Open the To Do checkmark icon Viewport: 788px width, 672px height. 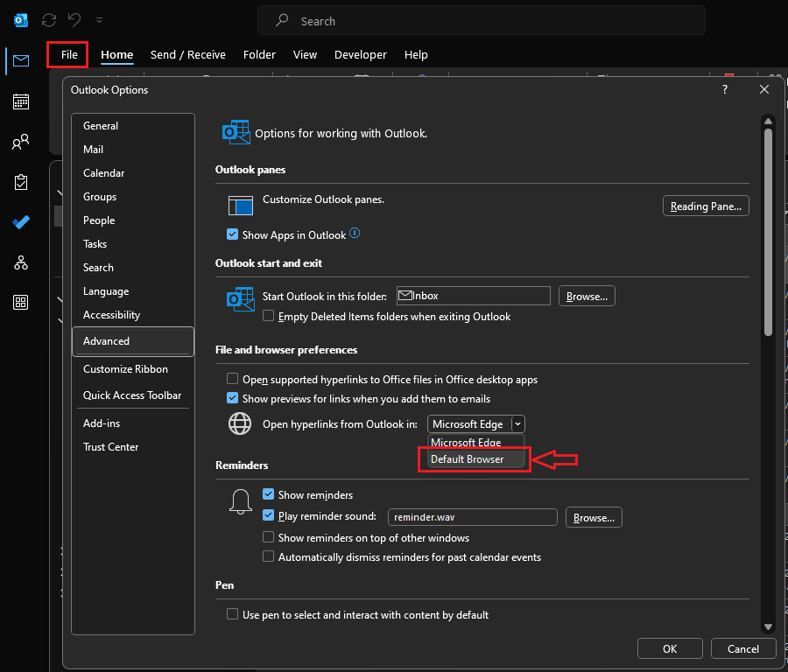pyautogui.click(x=21, y=222)
